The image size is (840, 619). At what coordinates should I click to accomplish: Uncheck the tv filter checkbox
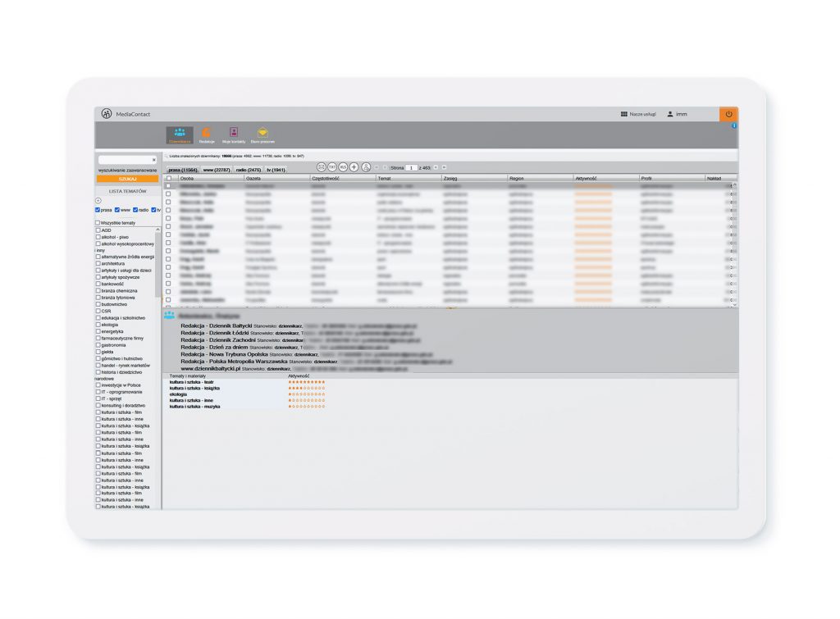pyautogui.click(x=153, y=210)
